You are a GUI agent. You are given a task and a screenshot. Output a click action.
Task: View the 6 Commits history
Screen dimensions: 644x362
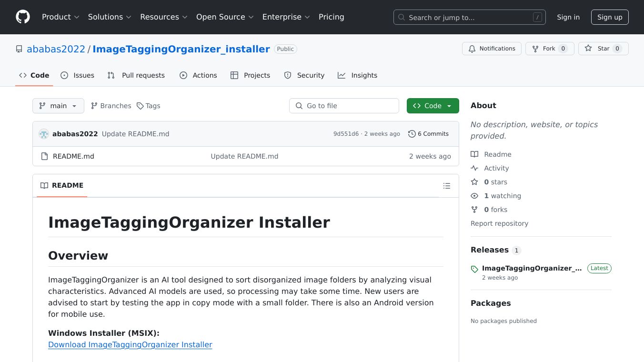click(429, 134)
